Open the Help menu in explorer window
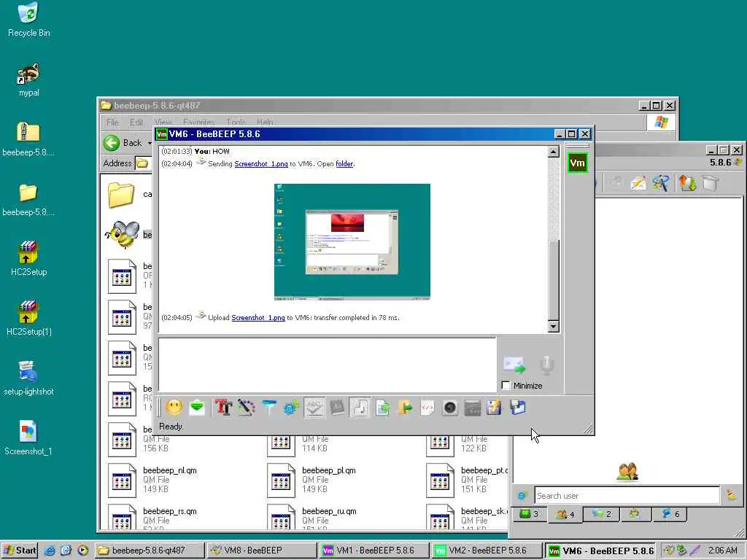 [x=265, y=122]
